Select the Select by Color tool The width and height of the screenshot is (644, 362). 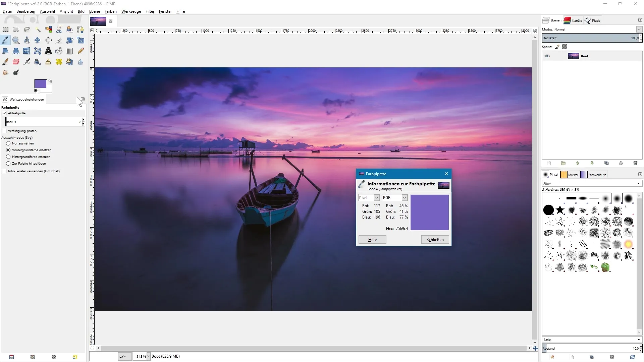(48, 29)
